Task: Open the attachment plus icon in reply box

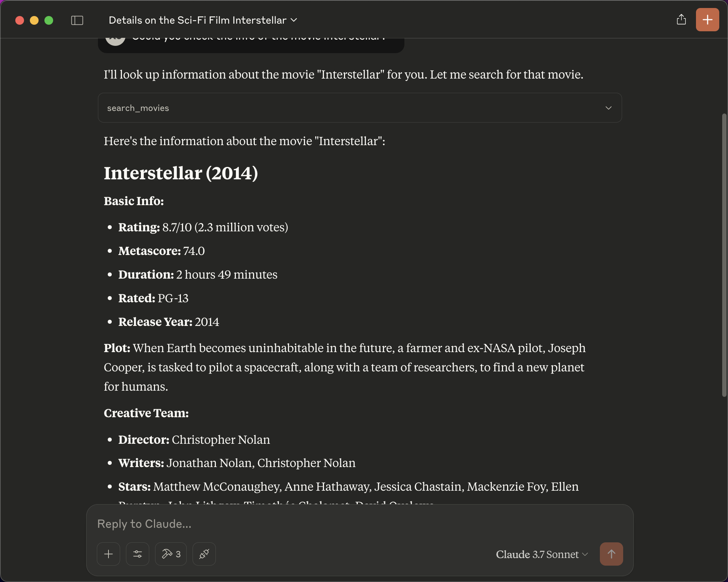Action: pyautogui.click(x=108, y=554)
